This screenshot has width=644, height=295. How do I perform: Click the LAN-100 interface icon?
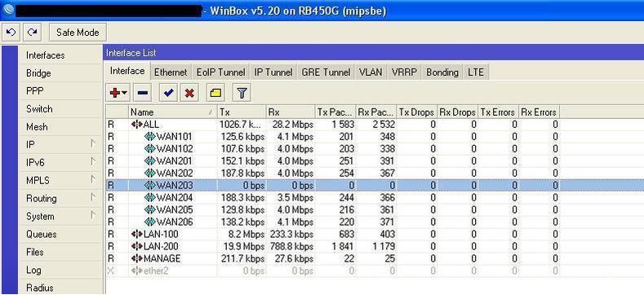coord(137,234)
